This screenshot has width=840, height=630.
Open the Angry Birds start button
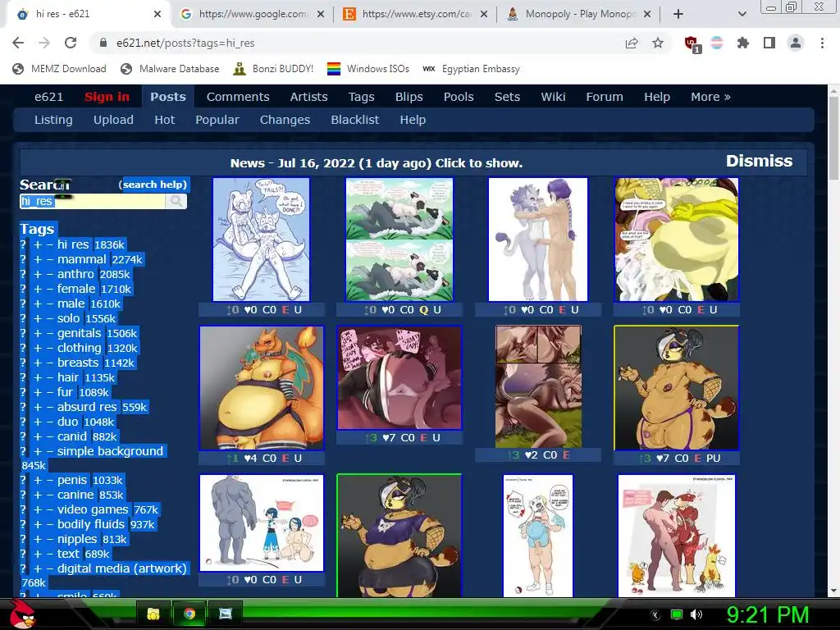coord(22,614)
